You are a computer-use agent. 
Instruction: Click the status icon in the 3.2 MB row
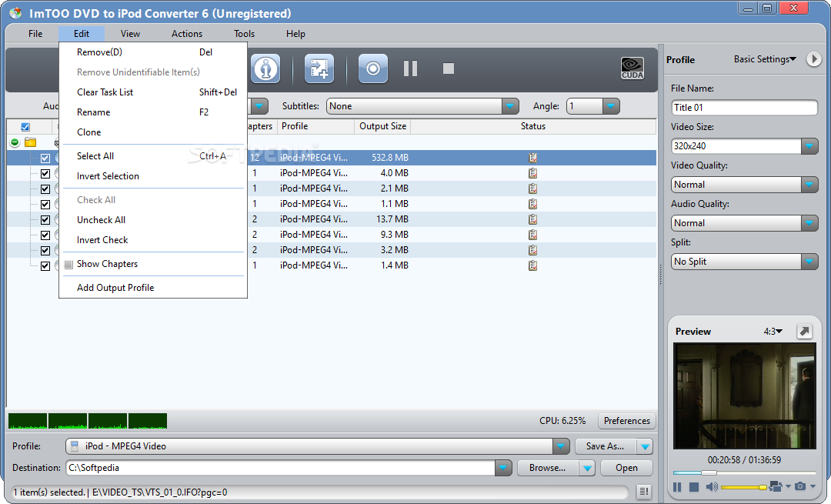(532, 249)
